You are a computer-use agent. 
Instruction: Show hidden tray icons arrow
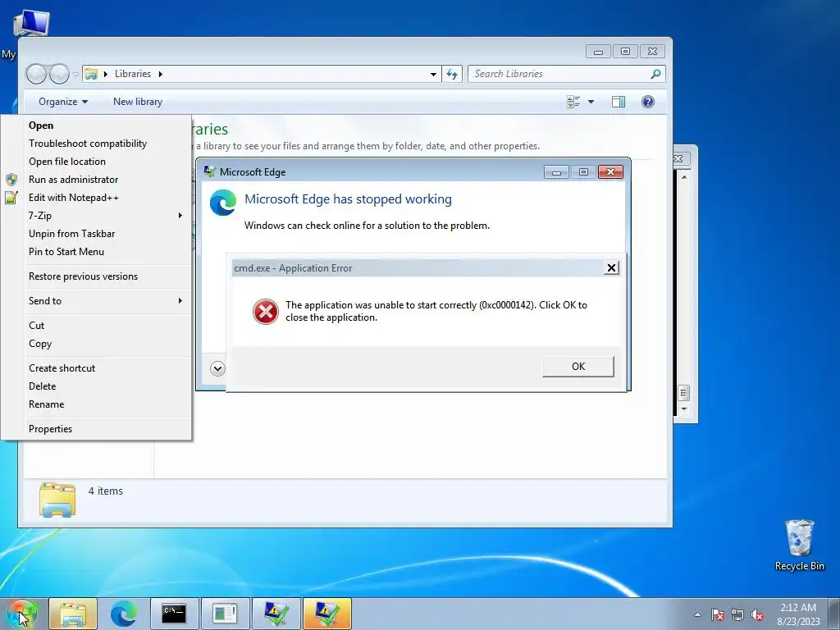tap(697, 614)
